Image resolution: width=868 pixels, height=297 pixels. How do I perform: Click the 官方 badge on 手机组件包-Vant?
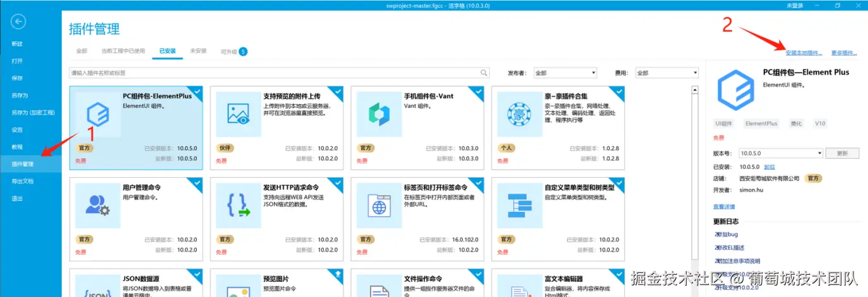[365, 148]
